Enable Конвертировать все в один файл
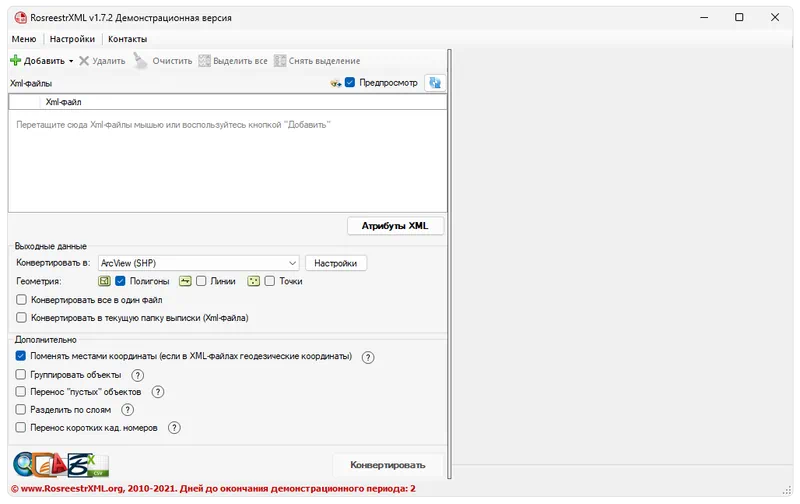 (21, 299)
